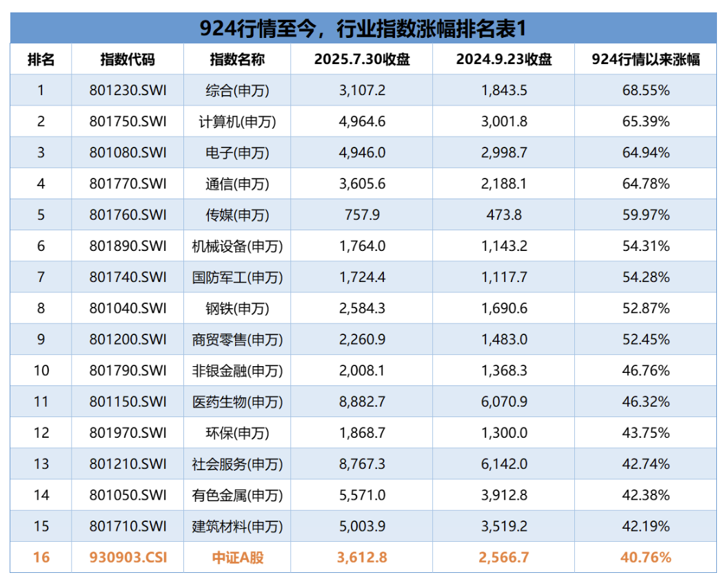Select the closing value 3,912.8
This screenshot has height=586, width=728.
[504, 494]
